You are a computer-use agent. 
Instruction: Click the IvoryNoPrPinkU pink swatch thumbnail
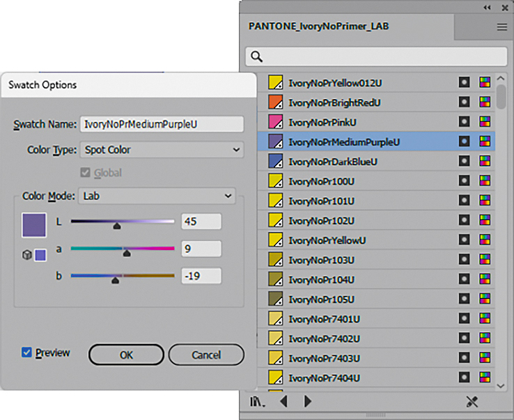pyautogui.click(x=276, y=122)
